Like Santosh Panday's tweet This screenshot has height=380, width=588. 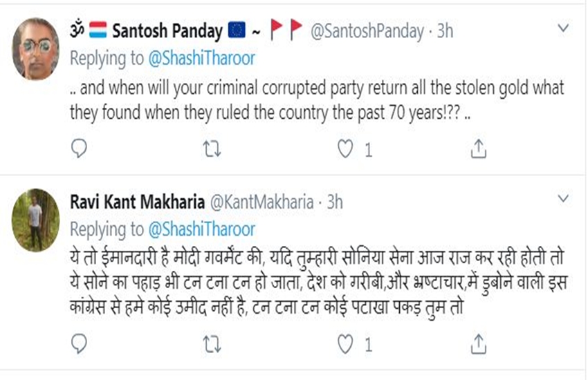point(346,149)
